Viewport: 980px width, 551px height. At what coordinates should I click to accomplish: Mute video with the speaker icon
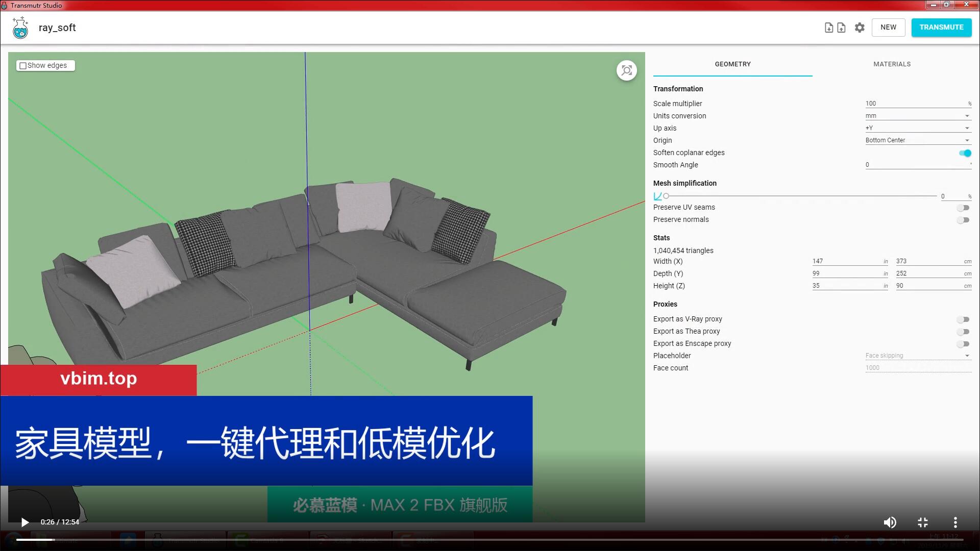(890, 522)
